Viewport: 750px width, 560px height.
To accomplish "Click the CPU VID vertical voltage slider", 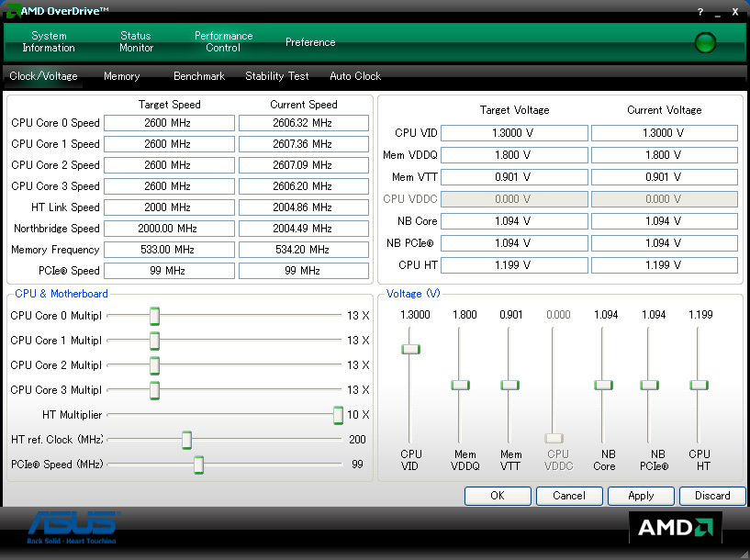I will (x=410, y=349).
